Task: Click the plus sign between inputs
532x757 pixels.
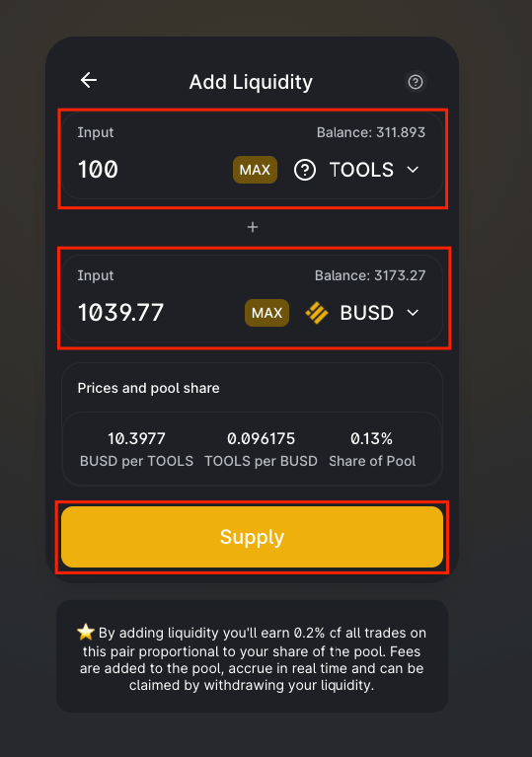Action: click(253, 227)
